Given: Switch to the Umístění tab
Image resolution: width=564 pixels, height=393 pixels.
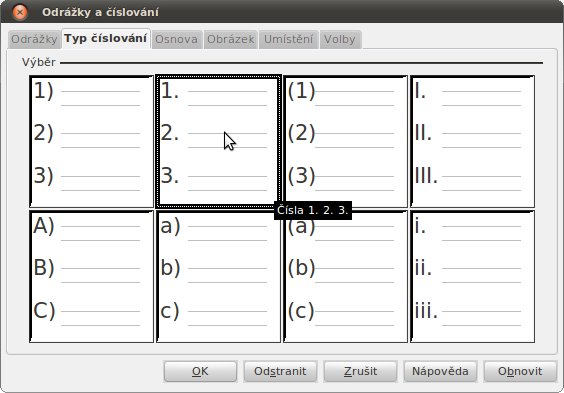Looking at the screenshot, I should [288, 39].
